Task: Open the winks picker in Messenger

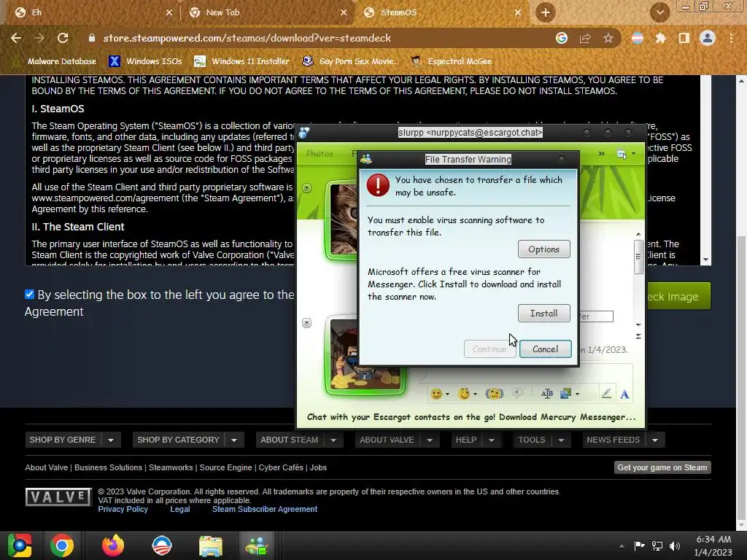Action: click(463, 394)
